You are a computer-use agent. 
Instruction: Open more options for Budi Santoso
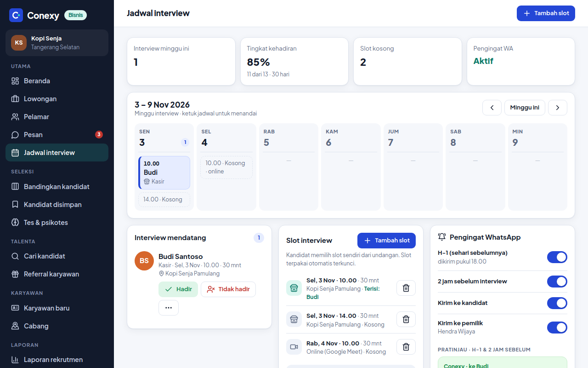[x=169, y=308]
